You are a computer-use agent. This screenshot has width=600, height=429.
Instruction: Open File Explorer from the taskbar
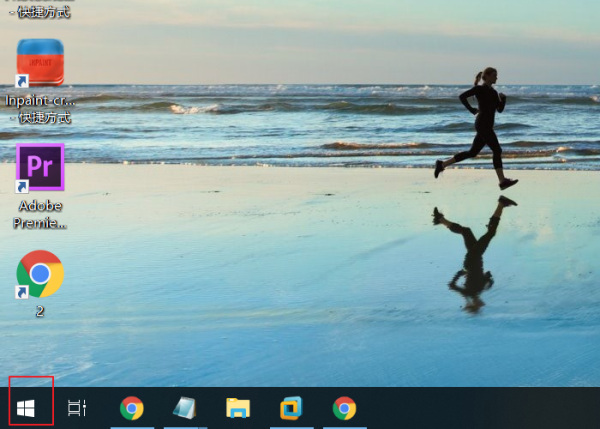(238, 408)
